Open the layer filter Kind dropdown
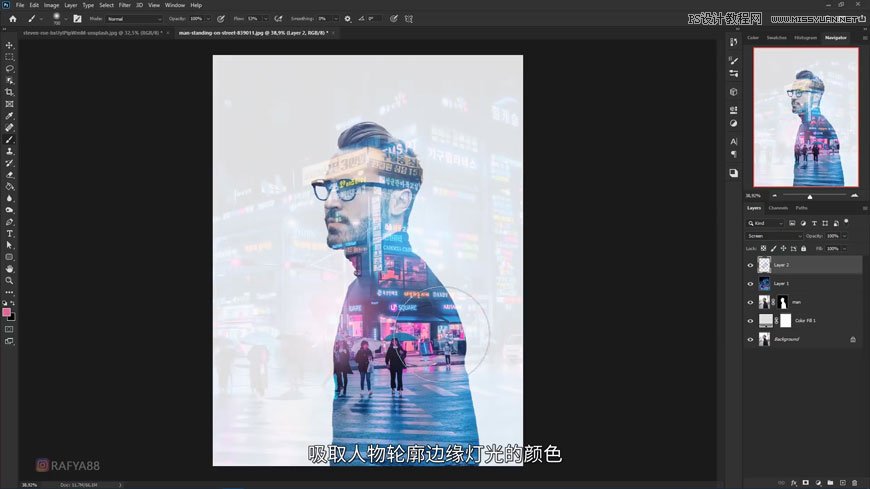Viewport: 870px width, 489px height. pos(765,223)
